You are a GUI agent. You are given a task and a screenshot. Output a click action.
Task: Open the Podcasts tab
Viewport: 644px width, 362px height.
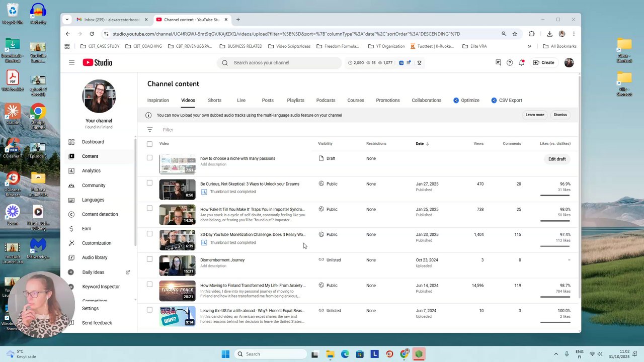point(326,100)
